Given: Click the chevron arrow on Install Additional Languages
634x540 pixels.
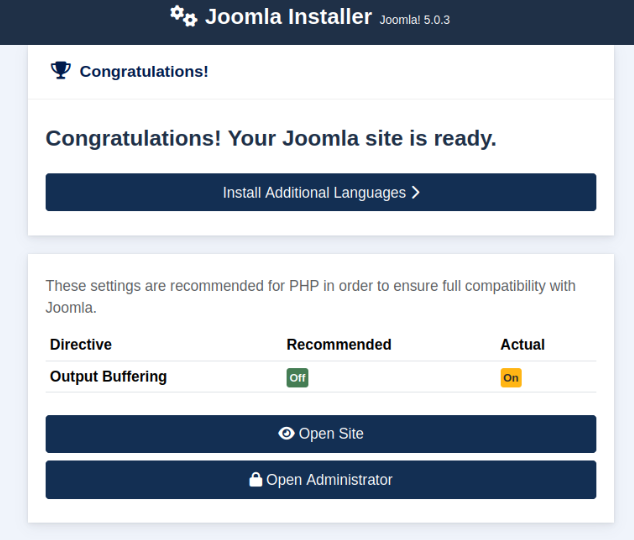Looking at the screenshot, I should point(415,192).
